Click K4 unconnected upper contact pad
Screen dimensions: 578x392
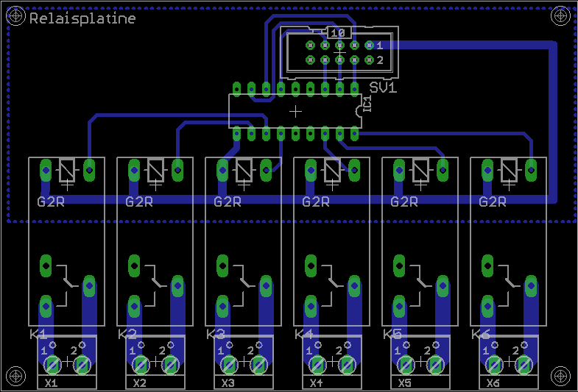point(311,266)
